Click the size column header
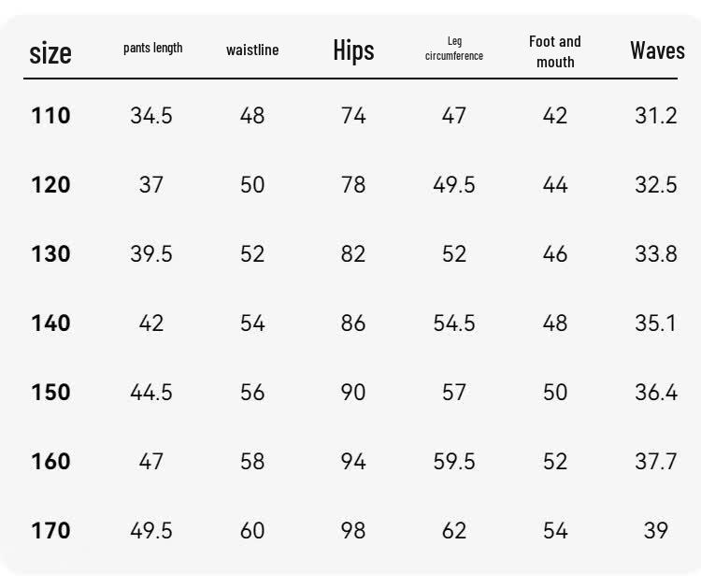The image size is (701, 588). coord(50,53)
